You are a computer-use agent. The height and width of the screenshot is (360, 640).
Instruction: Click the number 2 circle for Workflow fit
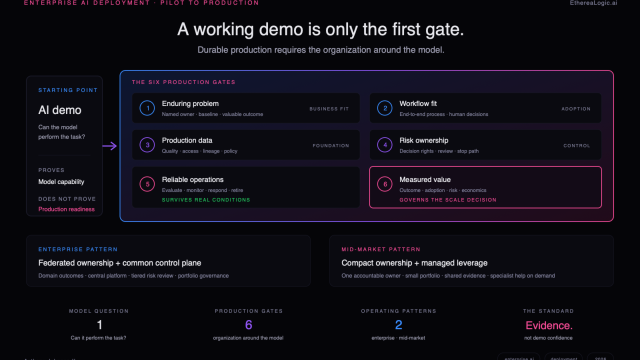384,108
